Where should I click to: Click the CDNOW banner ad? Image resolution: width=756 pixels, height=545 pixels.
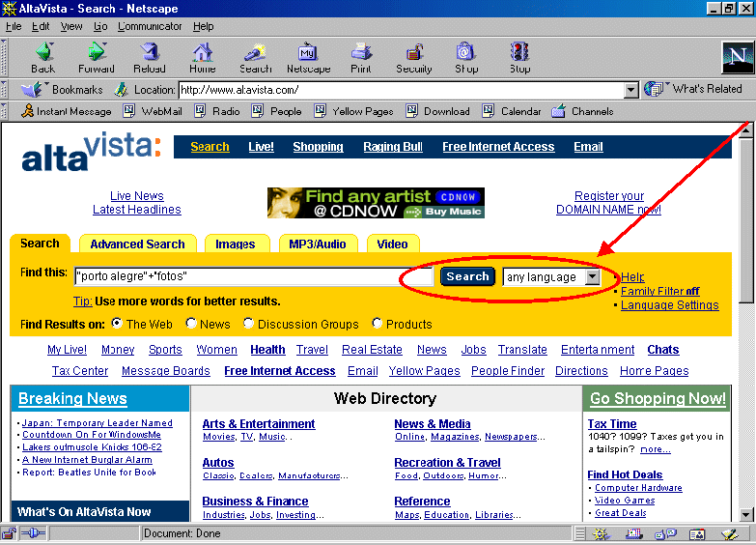click(x=377, y=203)
